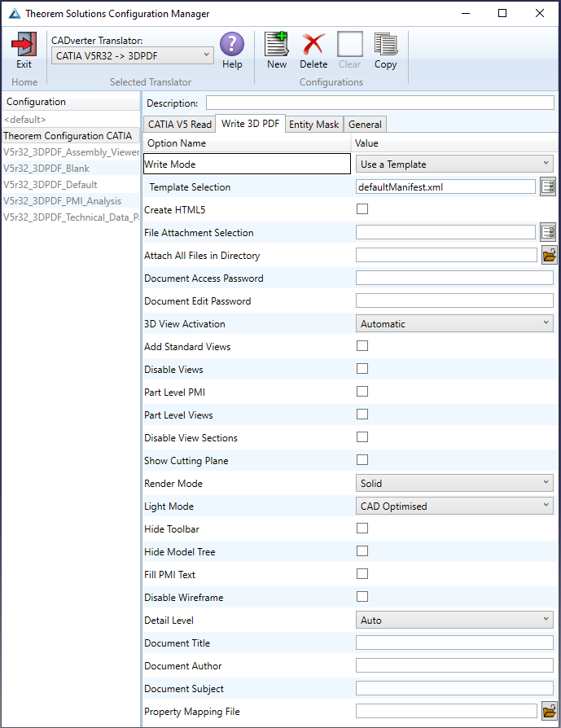This screenshot has width=561, height=728.
Task: Enable Show Cutting Plane checkbox
Action: click(x=362, y=459)
